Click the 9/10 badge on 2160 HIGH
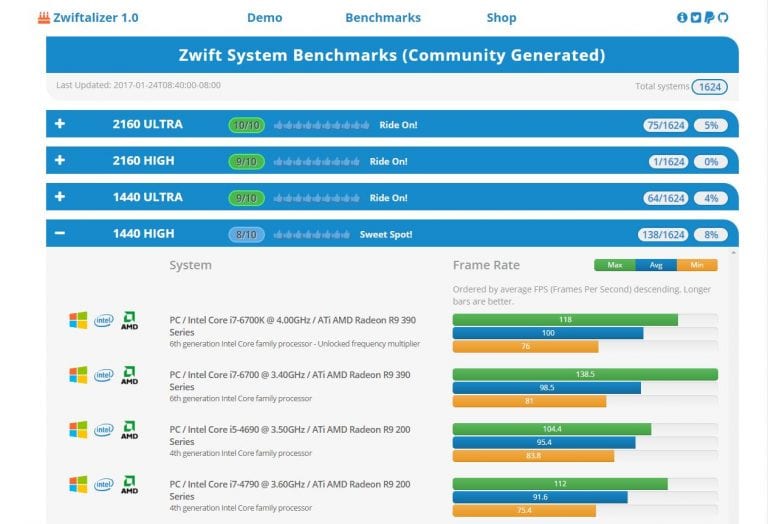768x524 pixels. click(246, 162)
